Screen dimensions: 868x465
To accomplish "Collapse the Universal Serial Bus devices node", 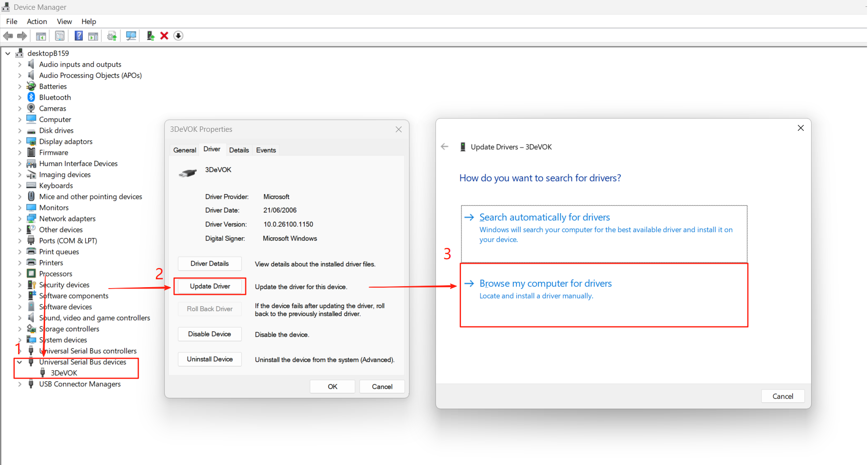I will [20, 362].
